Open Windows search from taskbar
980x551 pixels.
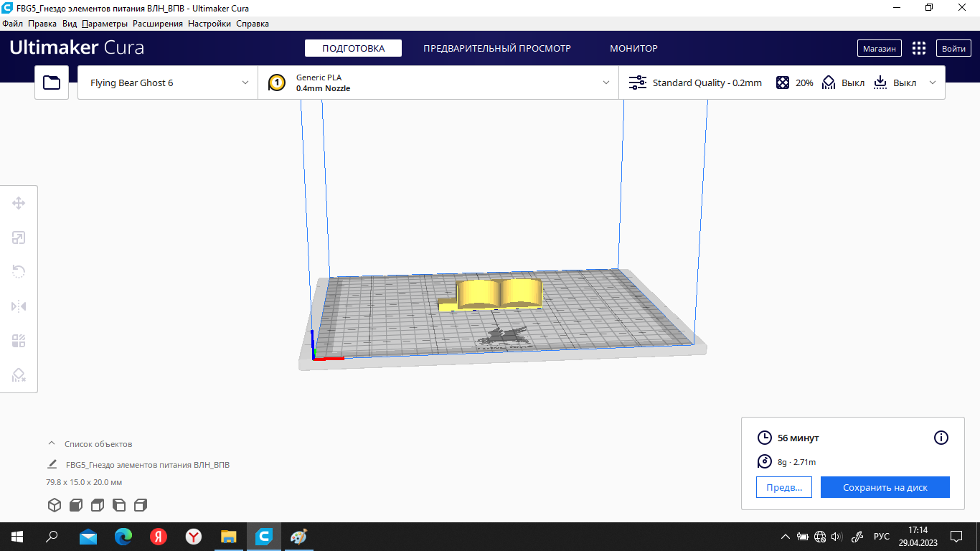pos(52,537)
